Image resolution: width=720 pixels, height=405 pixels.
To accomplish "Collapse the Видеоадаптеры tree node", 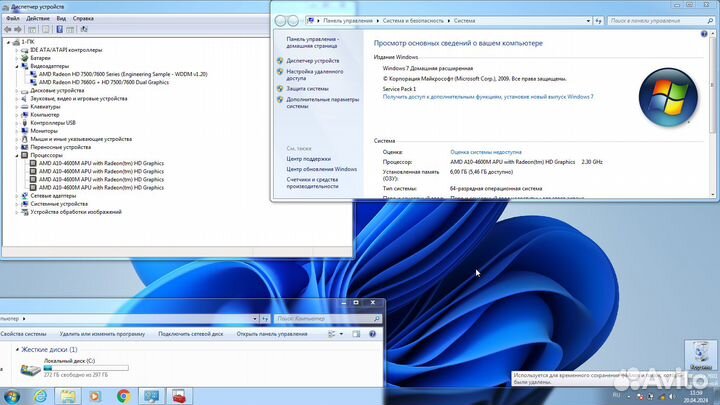I will click(19, 66).
